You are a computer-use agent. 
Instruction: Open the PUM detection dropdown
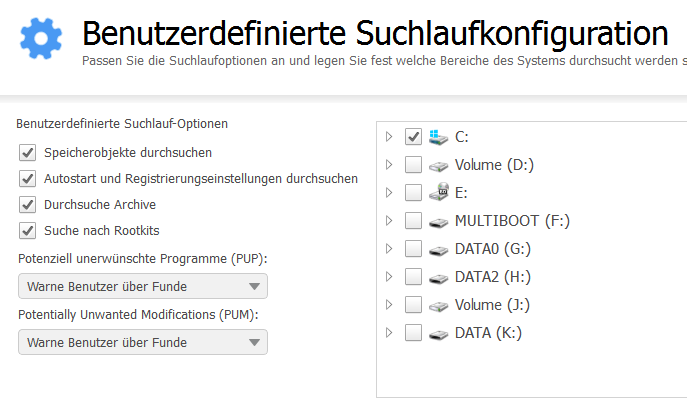[143, 342]
